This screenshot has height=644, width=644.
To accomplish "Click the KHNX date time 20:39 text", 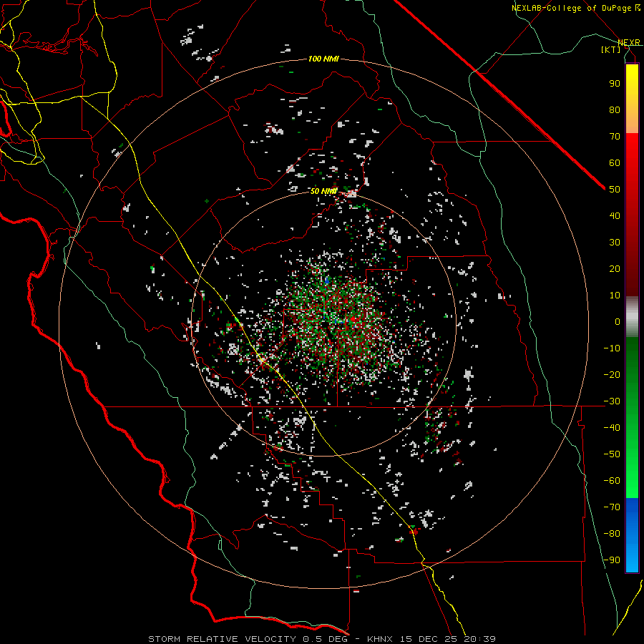I will click(x=431, y=639).
